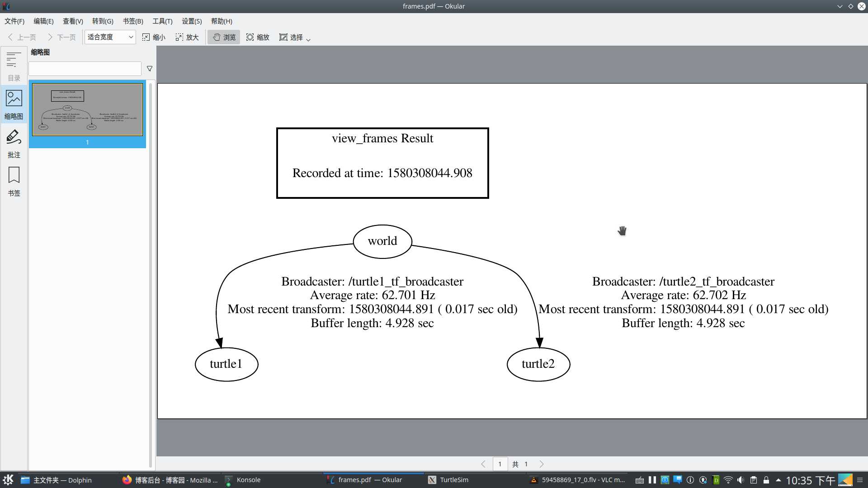Activate the 选择 selection tool
The image size is (868, 488).
291,37
